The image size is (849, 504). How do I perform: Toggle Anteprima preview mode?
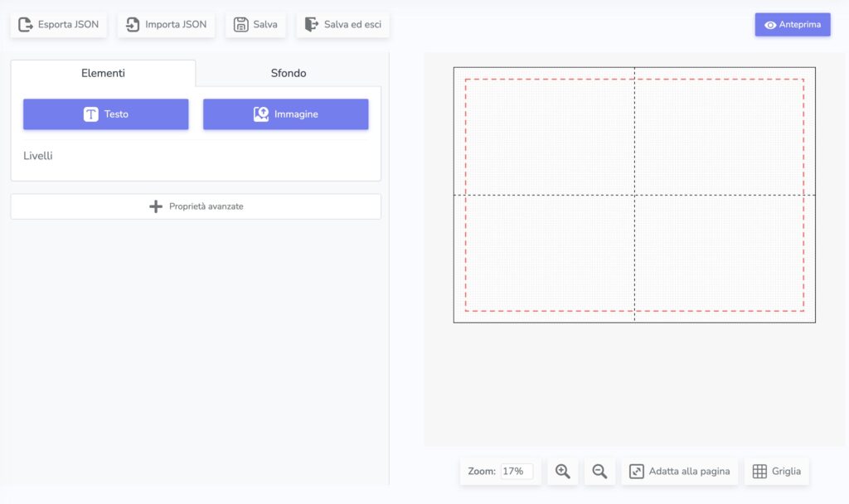click(x=793, y=25)
